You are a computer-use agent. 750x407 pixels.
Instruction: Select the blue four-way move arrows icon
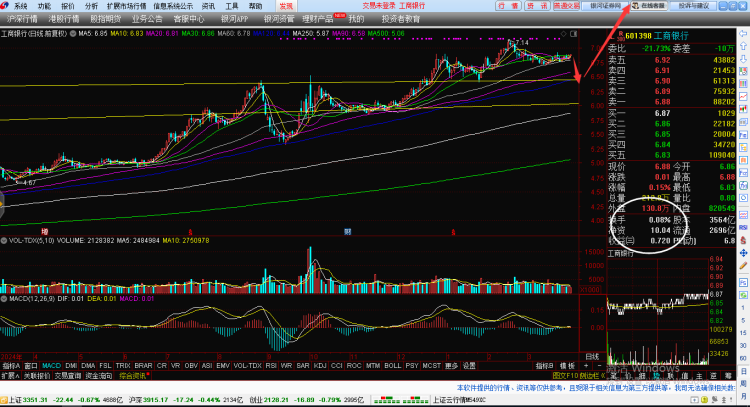[x=743, y=253]
